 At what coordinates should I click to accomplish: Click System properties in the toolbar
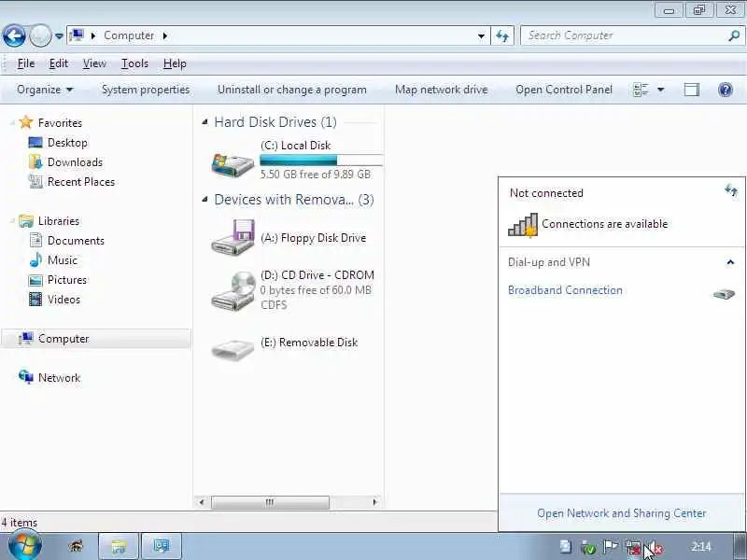pos(146,90)
